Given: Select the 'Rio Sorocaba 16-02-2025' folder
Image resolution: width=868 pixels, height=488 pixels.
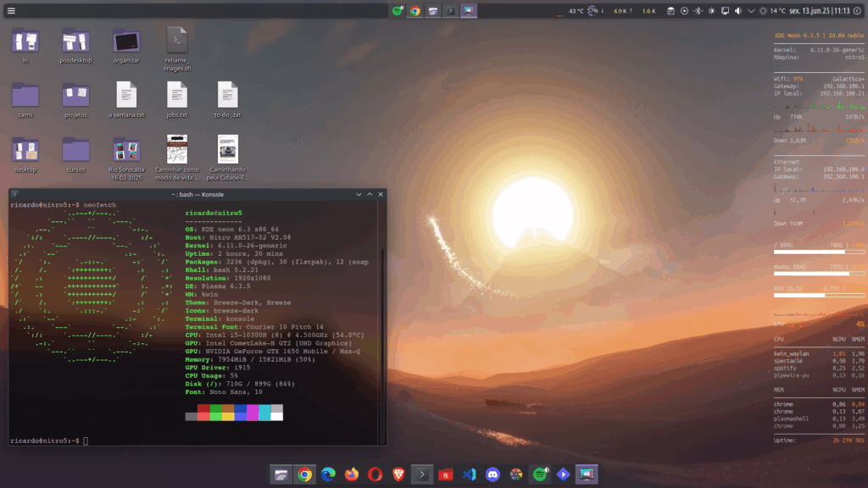Looking at the screenshot, I should (126, 158).
